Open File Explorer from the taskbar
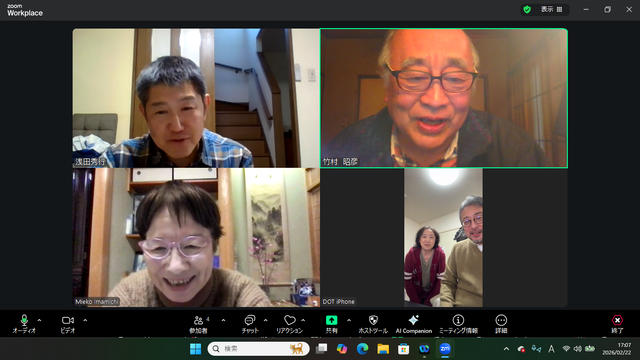This screenshot has height=360, width=640. coord(383,349)
